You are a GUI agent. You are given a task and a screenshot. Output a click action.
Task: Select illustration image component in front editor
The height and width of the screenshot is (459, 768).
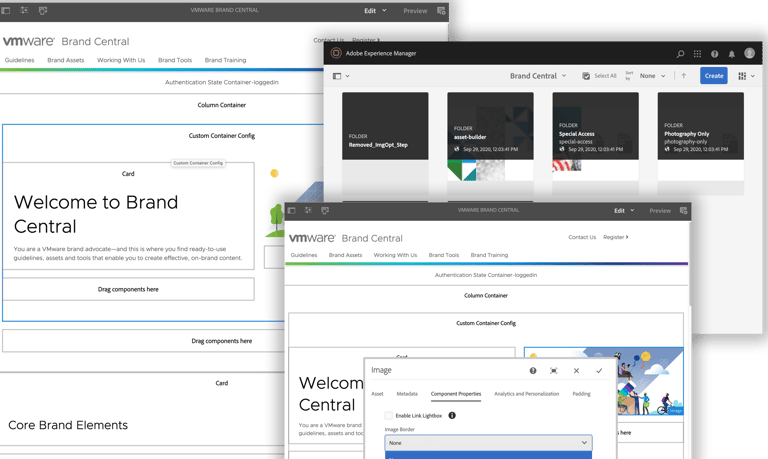click(x=604, y=381)
